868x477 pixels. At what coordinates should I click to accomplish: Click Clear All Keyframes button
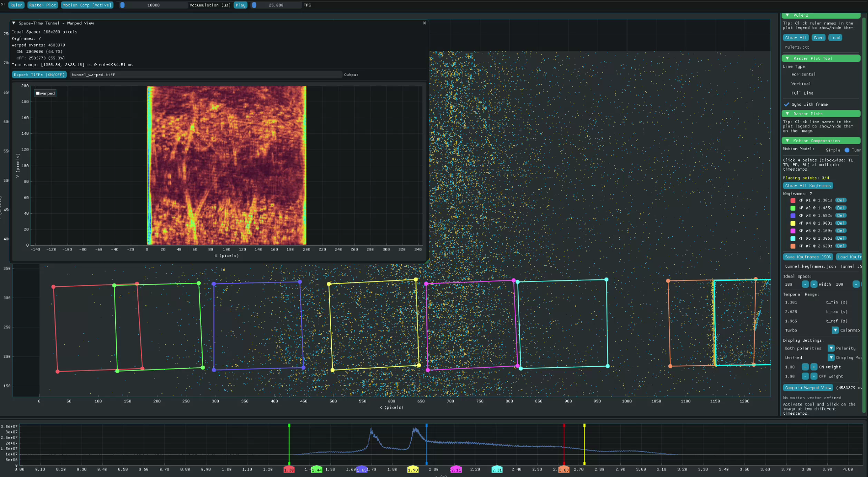808,186
